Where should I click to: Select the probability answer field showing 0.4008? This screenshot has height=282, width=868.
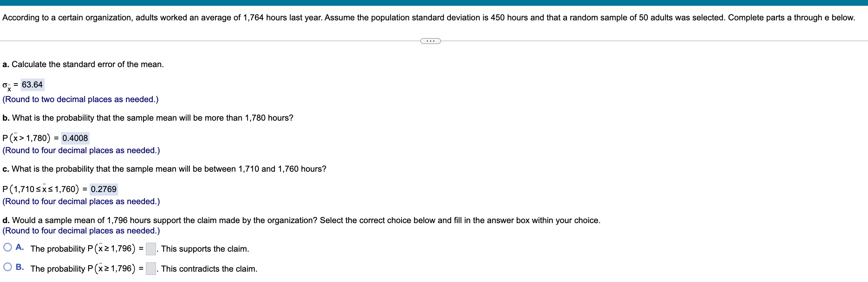tap(75, 138)
